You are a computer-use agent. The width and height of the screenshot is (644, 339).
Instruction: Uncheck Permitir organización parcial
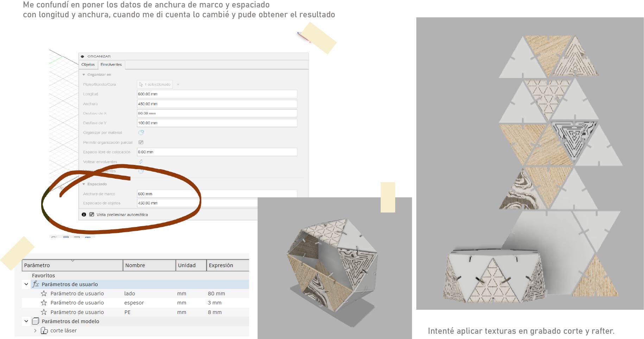141,142
